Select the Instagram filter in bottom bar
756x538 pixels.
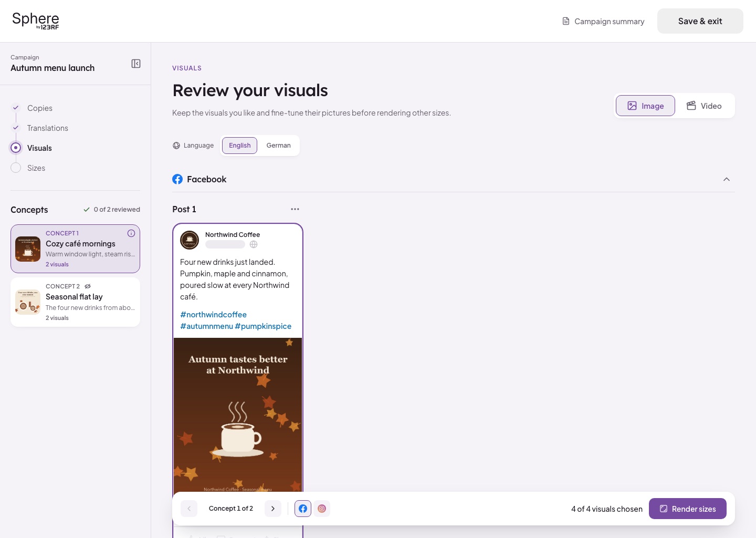tap(322, 509)
